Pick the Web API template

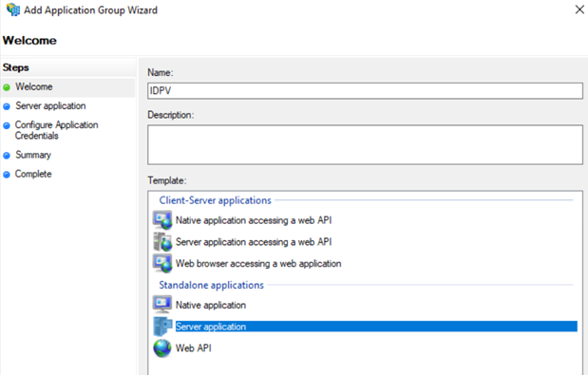[x=194, y=348]
